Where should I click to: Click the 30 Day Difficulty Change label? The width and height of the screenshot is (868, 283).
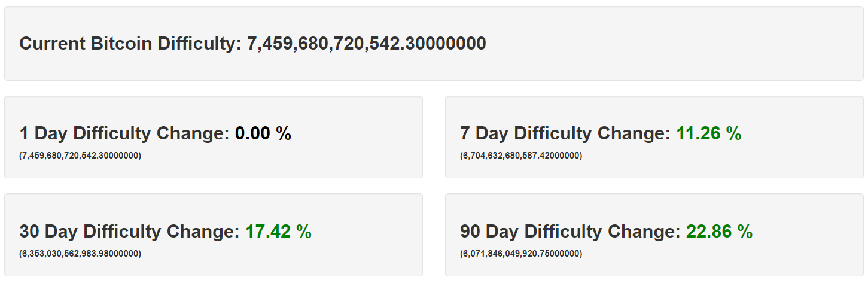click(129, 232)
